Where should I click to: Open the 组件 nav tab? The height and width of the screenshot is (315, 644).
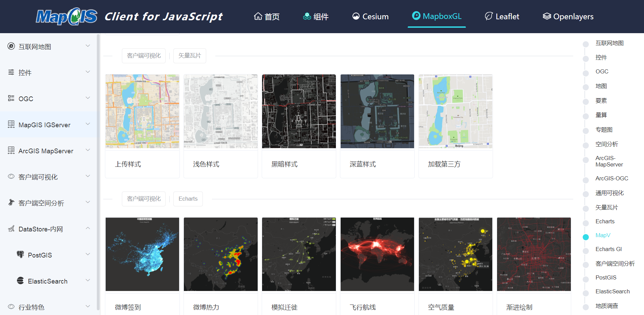click(x=316, y=17)
